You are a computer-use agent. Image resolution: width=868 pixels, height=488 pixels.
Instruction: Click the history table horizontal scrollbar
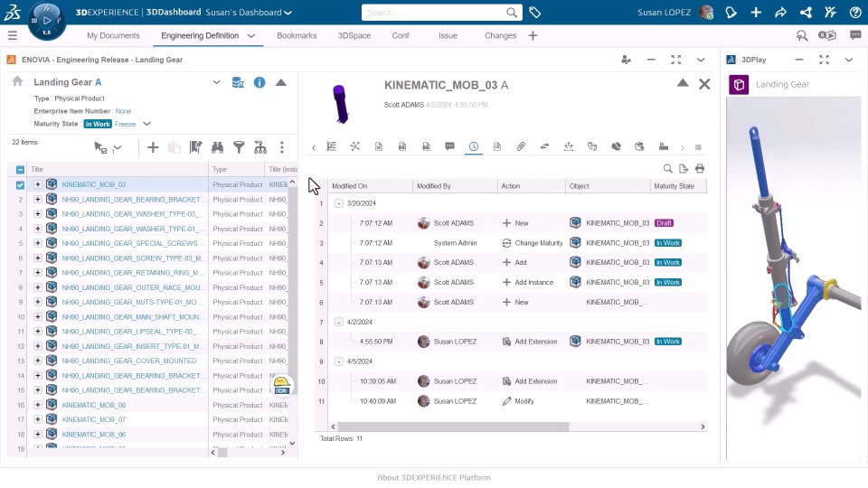[x=453, y=427]
